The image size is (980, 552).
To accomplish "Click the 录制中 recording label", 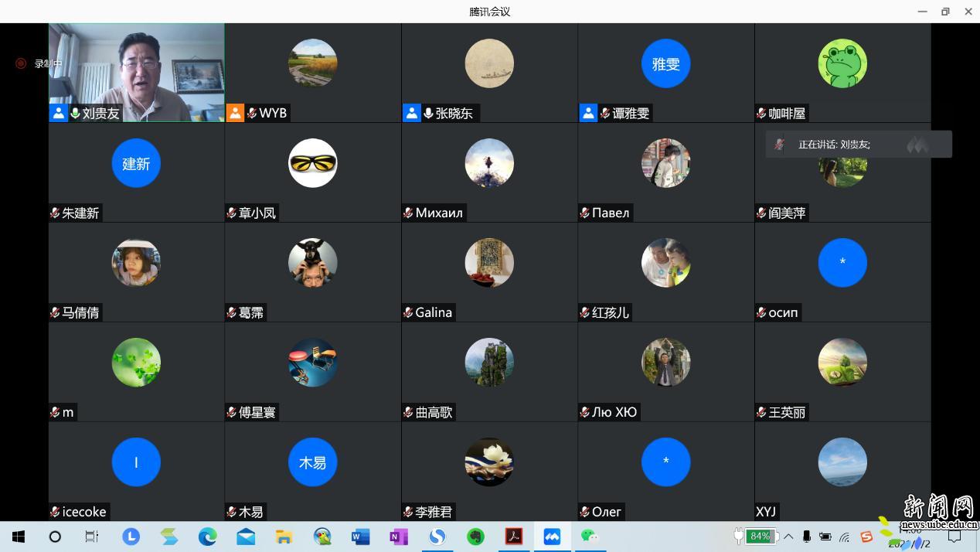I will coord(48,63).
